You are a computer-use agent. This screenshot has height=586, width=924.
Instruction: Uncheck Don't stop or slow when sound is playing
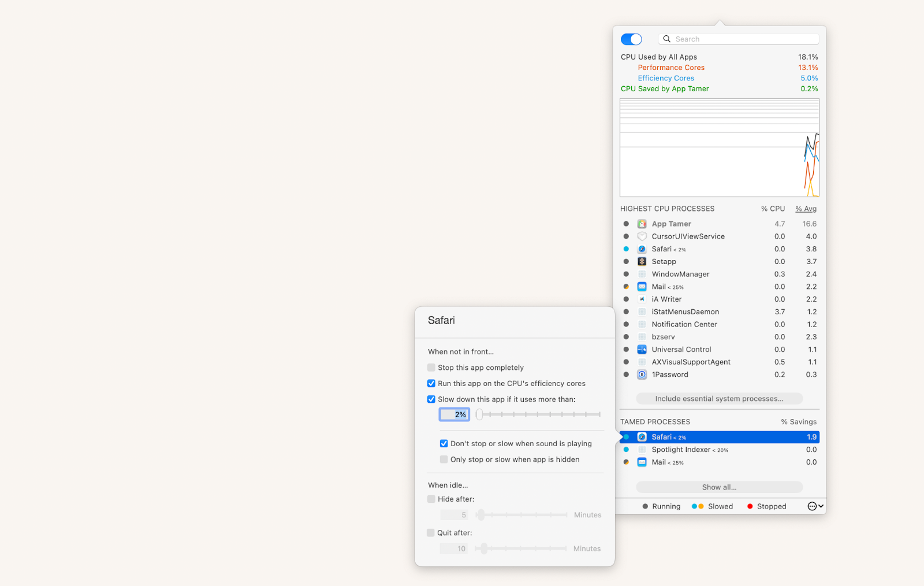pos(444,443)
